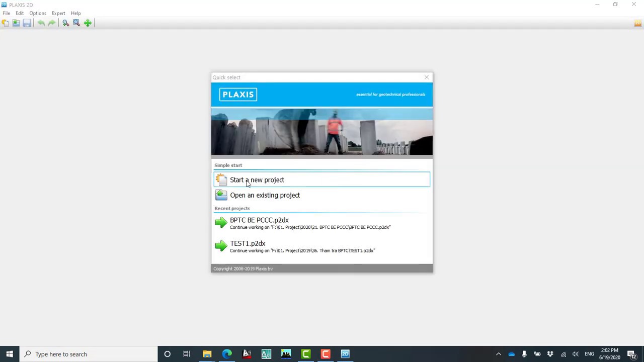This screenshot has width=644, height=362.
Task: Open the Edit menu
Action: coord(20,13)
